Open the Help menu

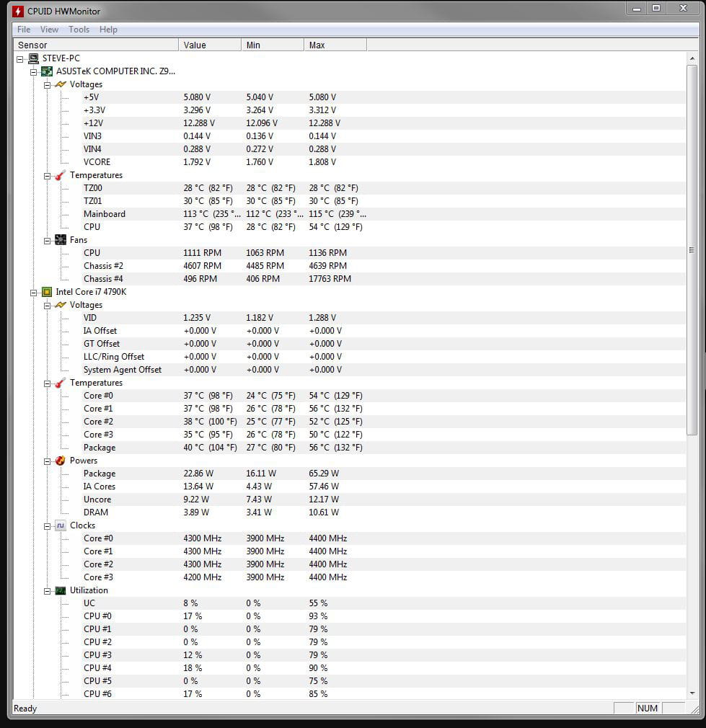(108, 30)
